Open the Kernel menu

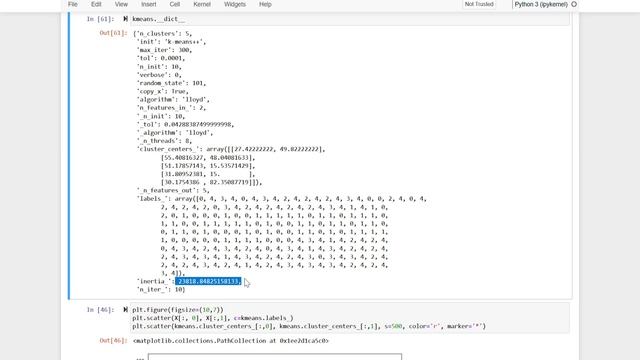tap(202, 4)
